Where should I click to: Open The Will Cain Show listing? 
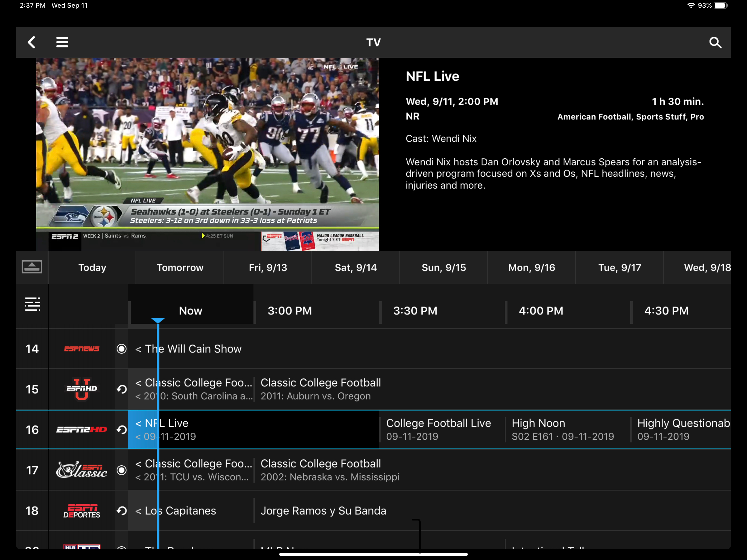click(429, 349)
